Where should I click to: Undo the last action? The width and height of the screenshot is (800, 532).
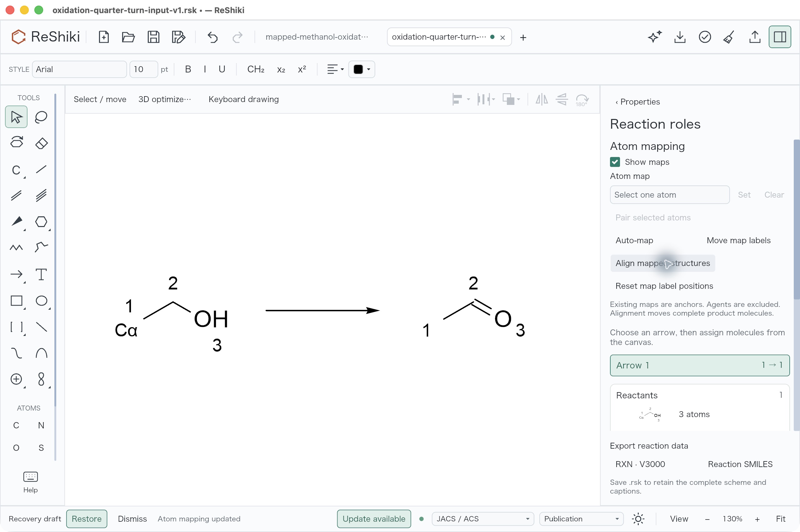click(x=212, y=37)
